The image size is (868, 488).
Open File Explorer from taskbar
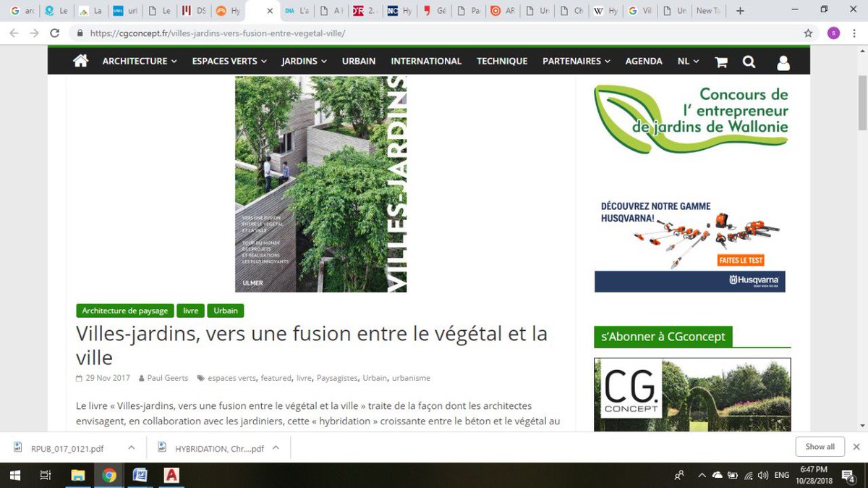point(77,476)
